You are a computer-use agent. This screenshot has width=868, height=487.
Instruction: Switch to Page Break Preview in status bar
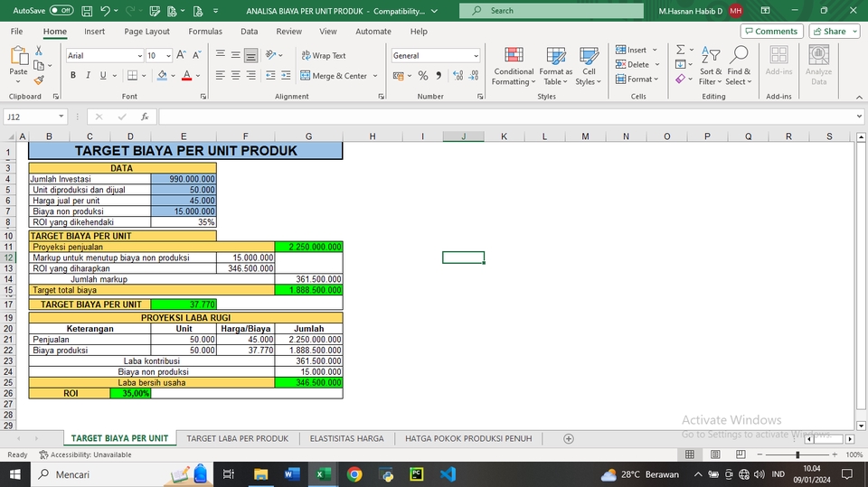(741, 454)
